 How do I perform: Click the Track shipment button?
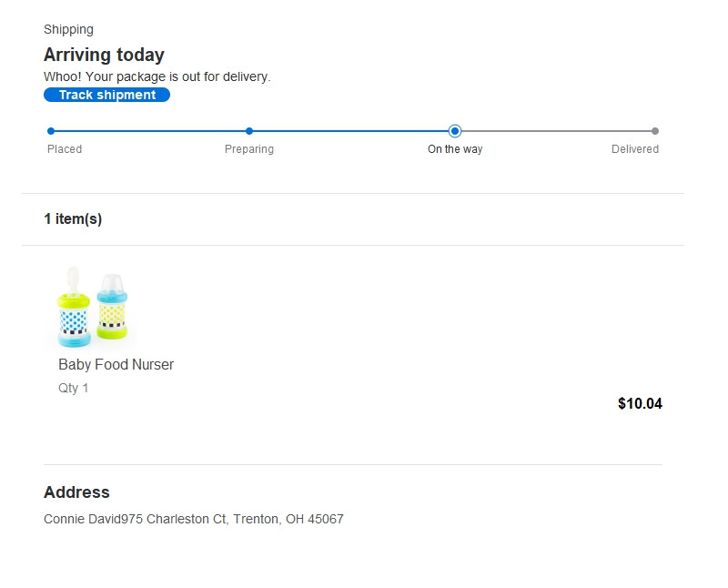tap(106, 95)
